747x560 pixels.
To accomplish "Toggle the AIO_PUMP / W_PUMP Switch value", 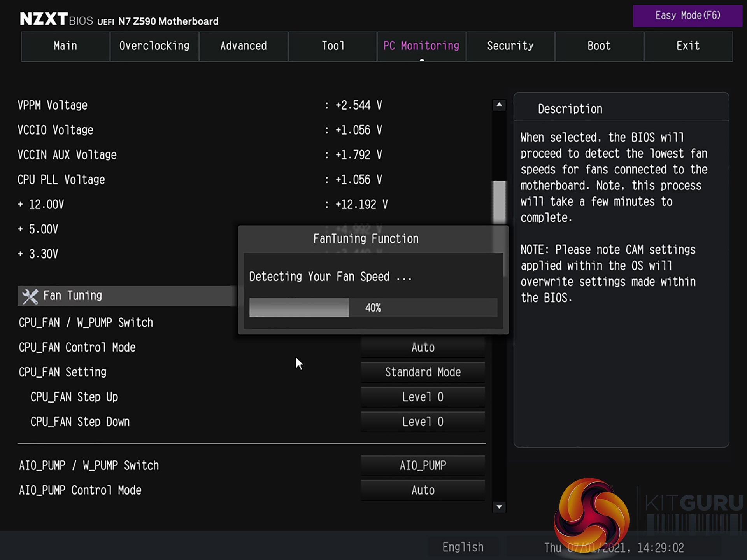I will [x=423, y=465].
